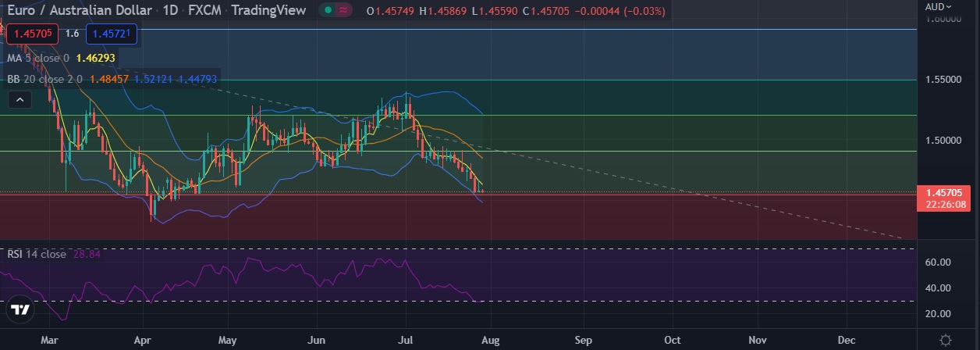Click the BB upper value 1.52121
The width and height of the screenshot is (980, 350).
coord(154,78)
